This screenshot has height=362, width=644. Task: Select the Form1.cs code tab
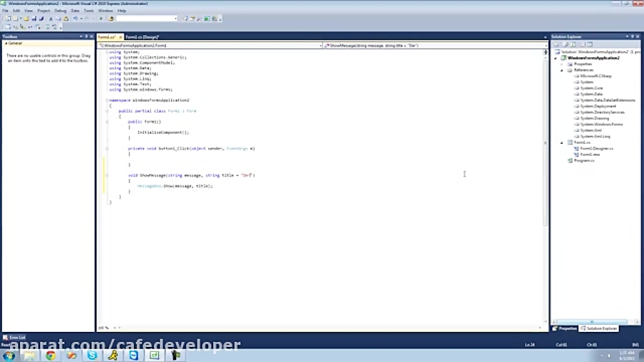(x=107, y=37)
